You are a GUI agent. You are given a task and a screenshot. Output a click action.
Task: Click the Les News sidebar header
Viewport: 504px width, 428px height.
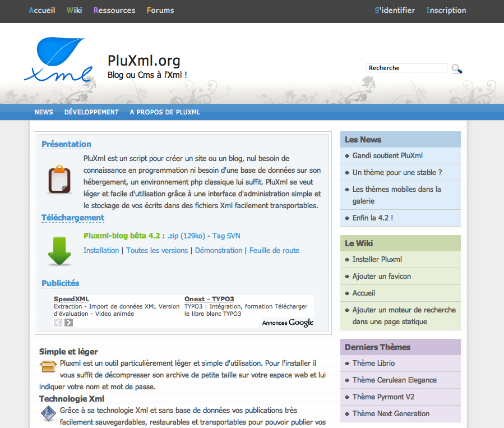click(400, 139)
